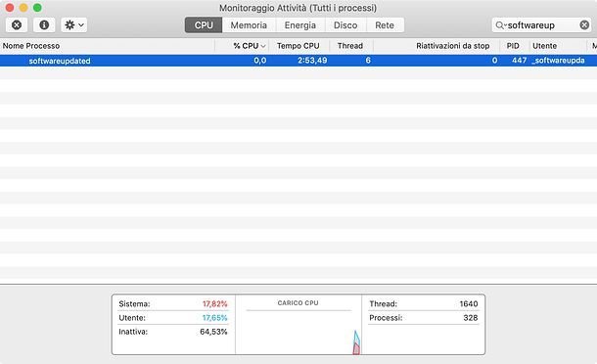
Task: Click the Sistema 17,82% value
Action: 214,304
